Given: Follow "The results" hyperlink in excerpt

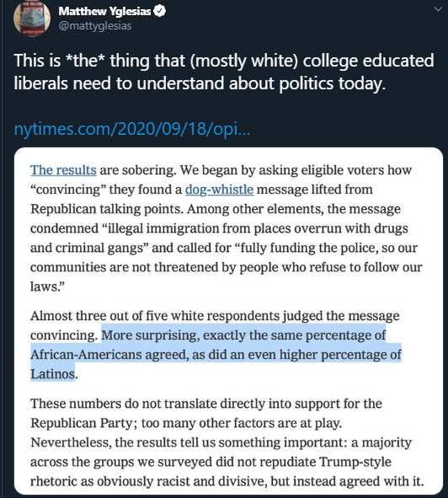Looking at the screenshot, I should click(x=63, y=170).
